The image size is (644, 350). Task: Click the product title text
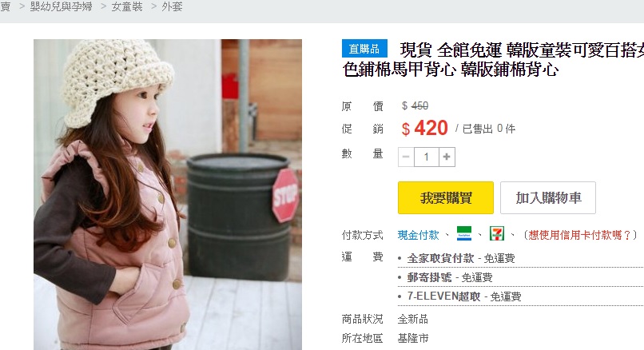493,60
